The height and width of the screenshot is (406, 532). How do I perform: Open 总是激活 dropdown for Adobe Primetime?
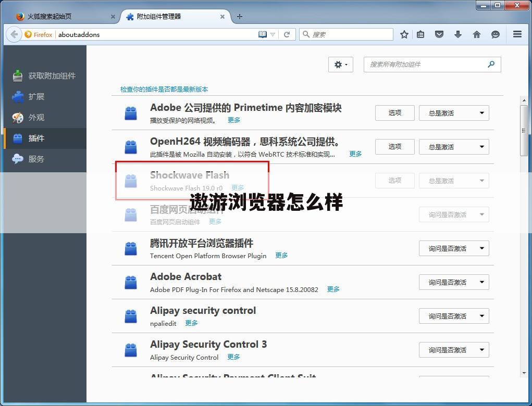454,113
